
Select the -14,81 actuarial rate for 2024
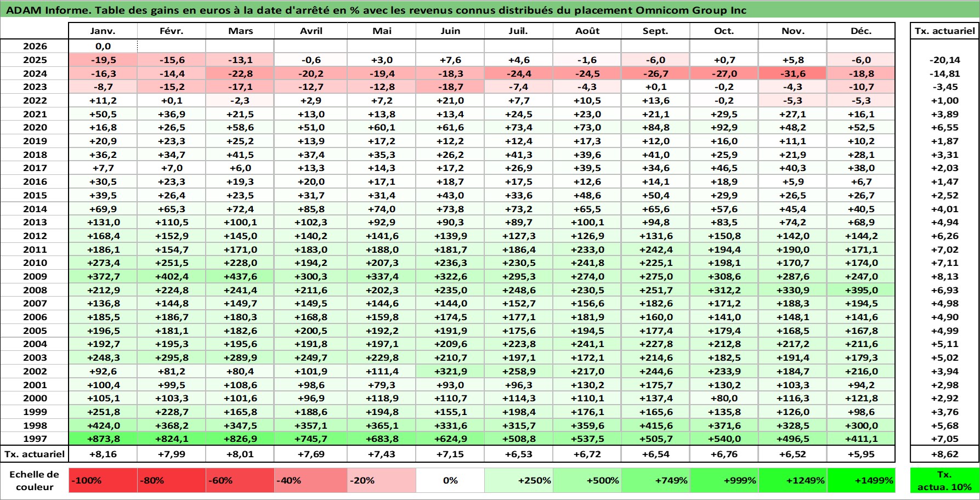coord(944,73)
